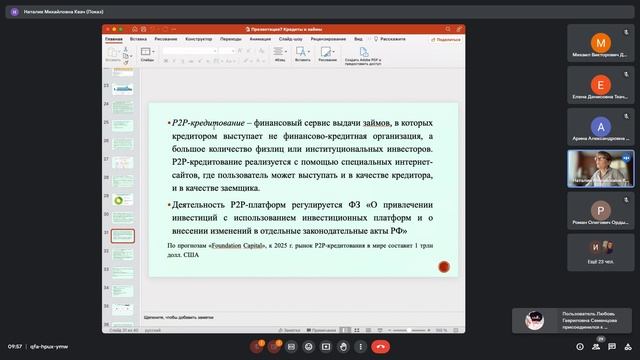Open the Абзац paragraph group
This screenshot has height=360, width=640.
point(280,54)
